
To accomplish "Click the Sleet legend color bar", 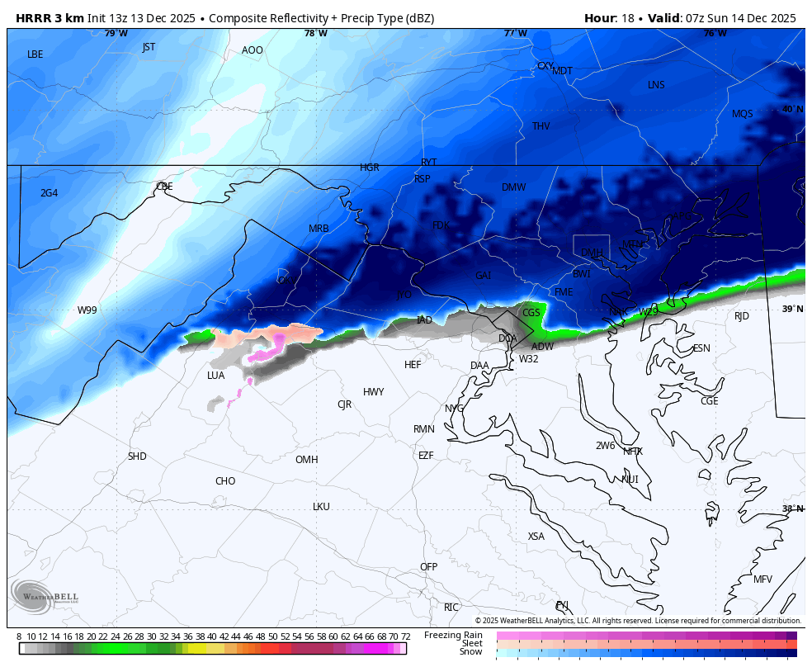I will tap(646, 644).
